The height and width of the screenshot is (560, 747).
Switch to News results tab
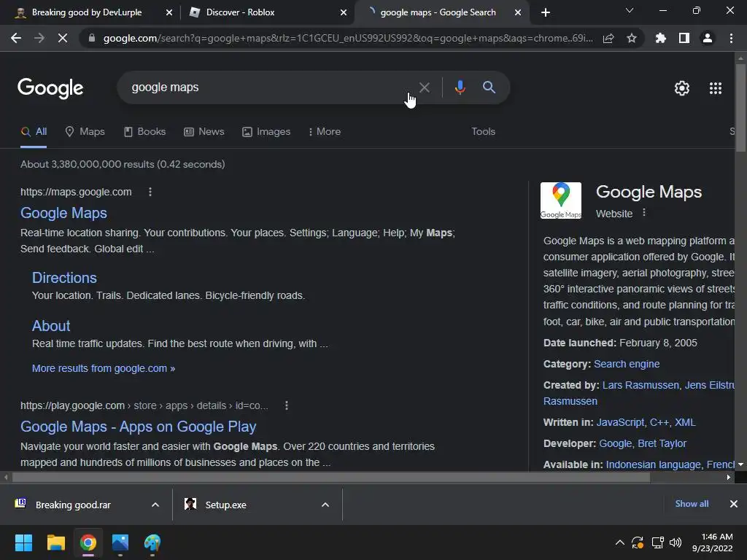204,131
